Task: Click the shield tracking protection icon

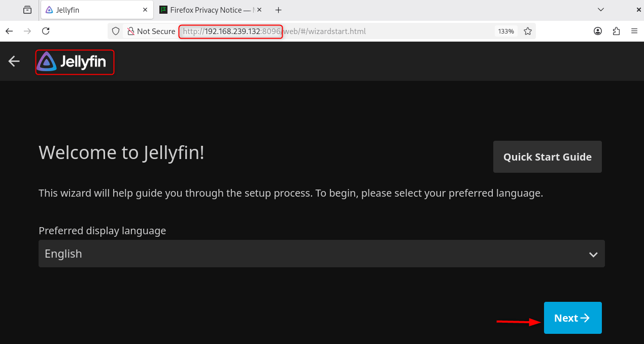Action: click(x=116, y=31)
